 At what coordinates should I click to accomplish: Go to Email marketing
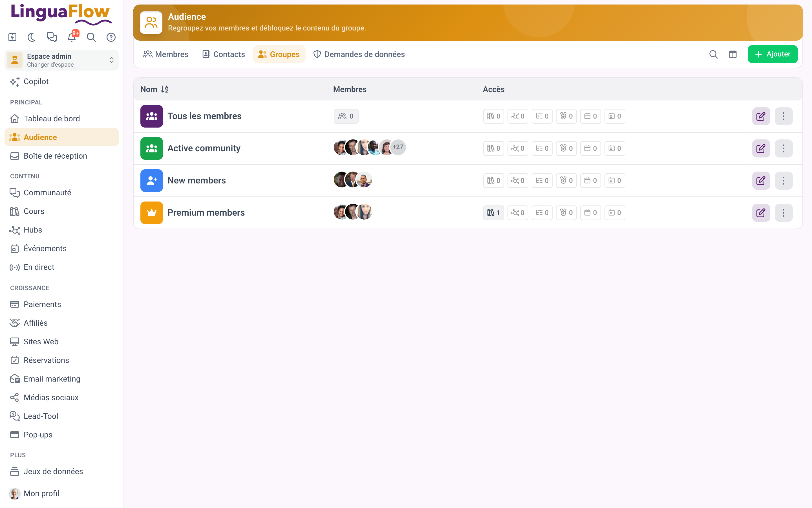pyautogui.click(x=62, y=379)
